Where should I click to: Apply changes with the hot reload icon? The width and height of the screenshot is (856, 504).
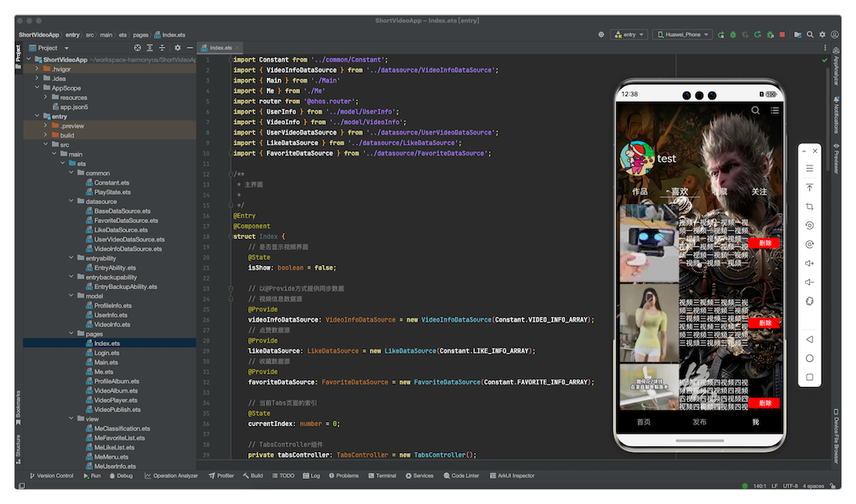[x=757, y=34]
